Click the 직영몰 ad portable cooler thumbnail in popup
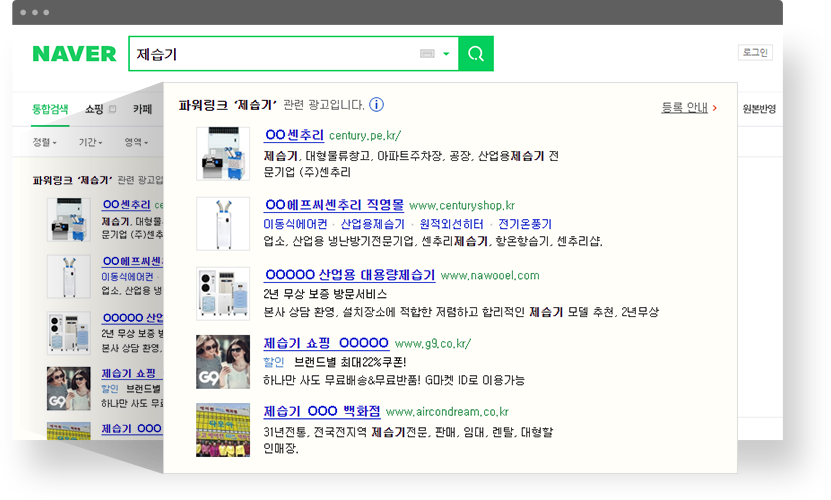This screenshot has height=500, width=831. 223,223
